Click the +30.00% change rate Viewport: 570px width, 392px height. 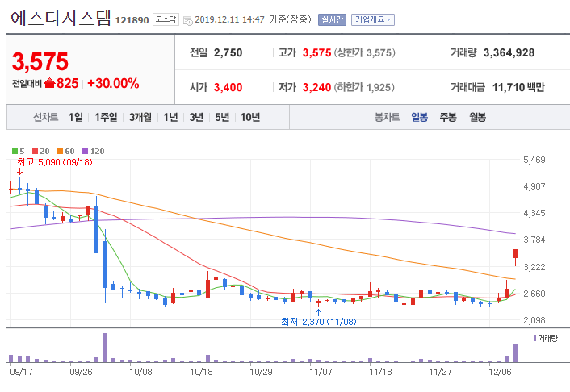click(x=113, y=84)
